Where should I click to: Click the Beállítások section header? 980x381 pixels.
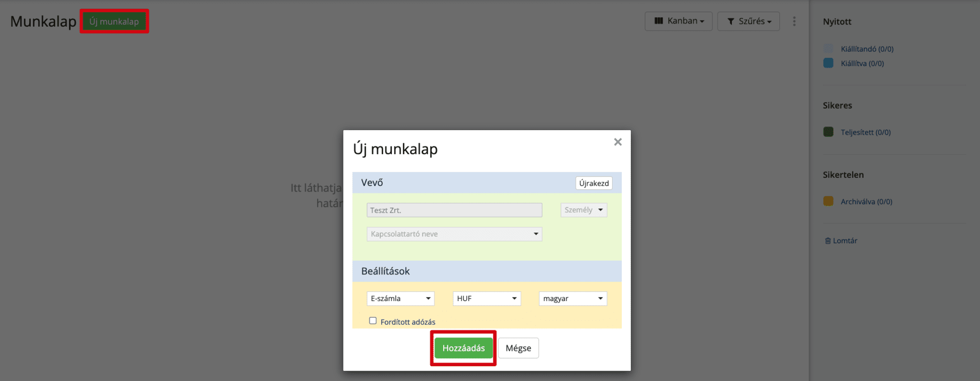[x=487, y=271]
